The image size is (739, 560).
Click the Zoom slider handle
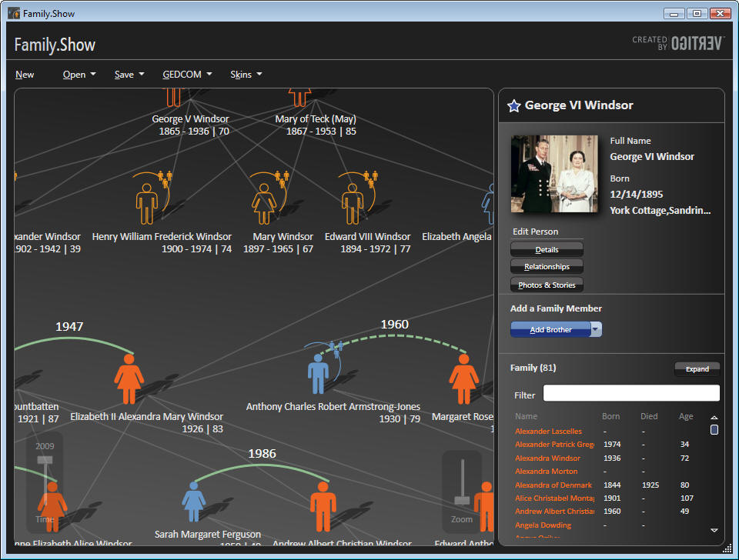click(x=462, y=500)
